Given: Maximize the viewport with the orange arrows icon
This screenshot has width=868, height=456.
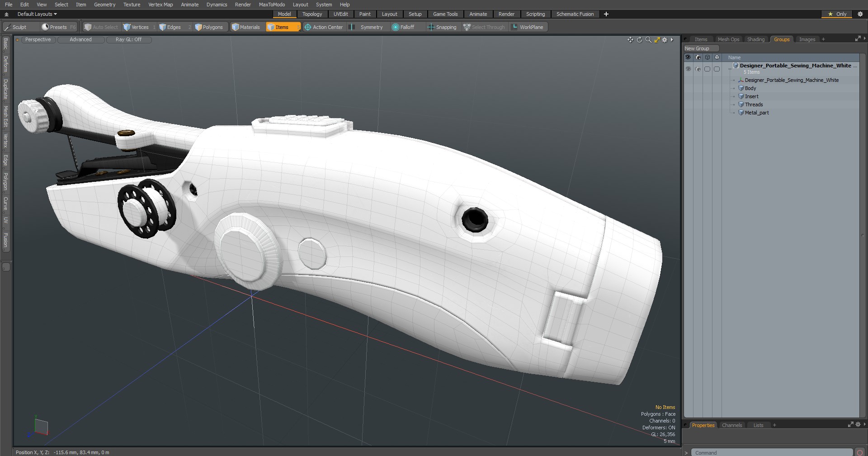Looking at the screenshot, I should tap(657, 40).
